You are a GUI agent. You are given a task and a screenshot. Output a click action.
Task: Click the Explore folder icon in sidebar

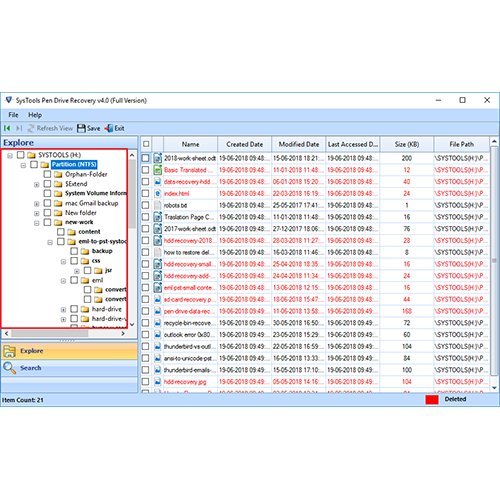pyautogui.click(x=9, y=351)
